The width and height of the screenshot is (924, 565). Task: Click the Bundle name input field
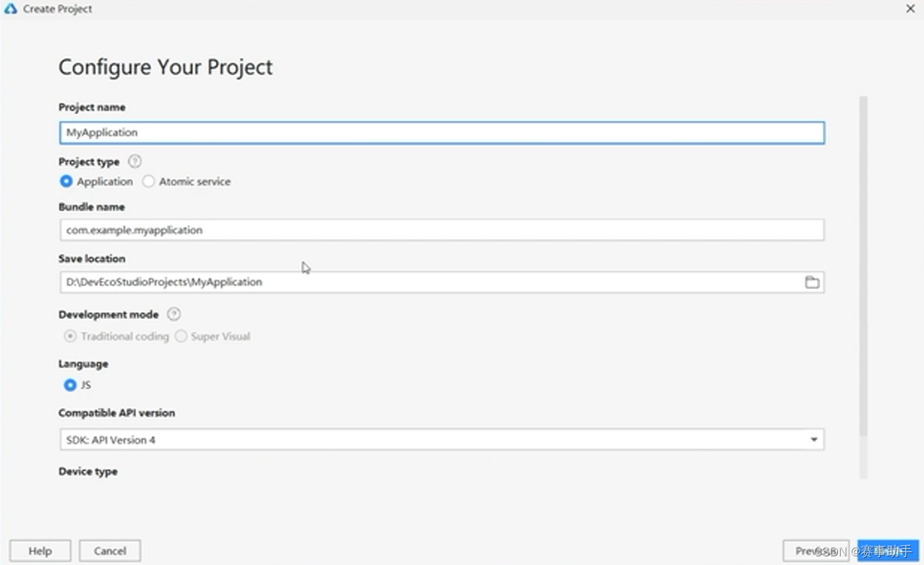pos(441,230)
